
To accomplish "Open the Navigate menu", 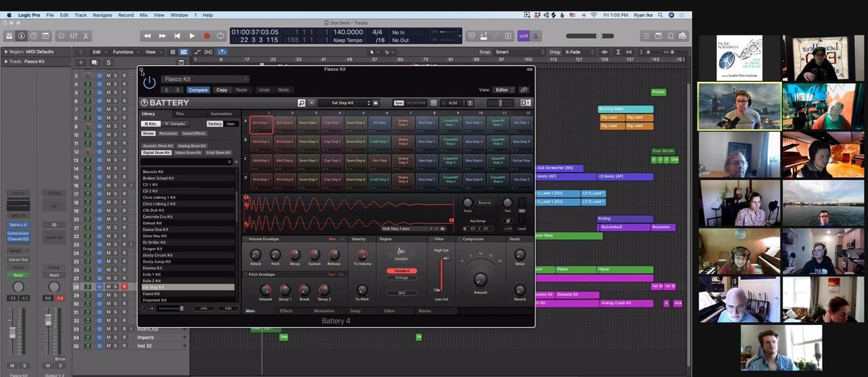I will [x=102, y=14].
